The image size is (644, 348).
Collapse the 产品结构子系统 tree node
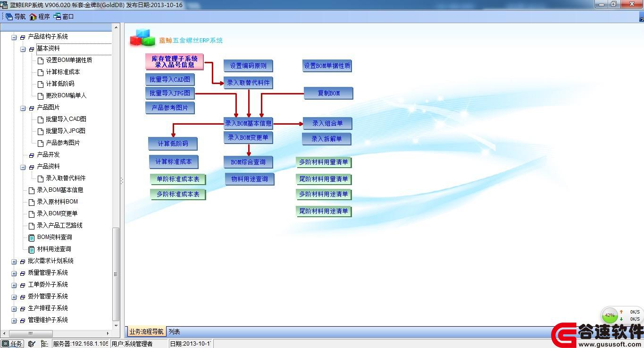click(x=14, y=37)
